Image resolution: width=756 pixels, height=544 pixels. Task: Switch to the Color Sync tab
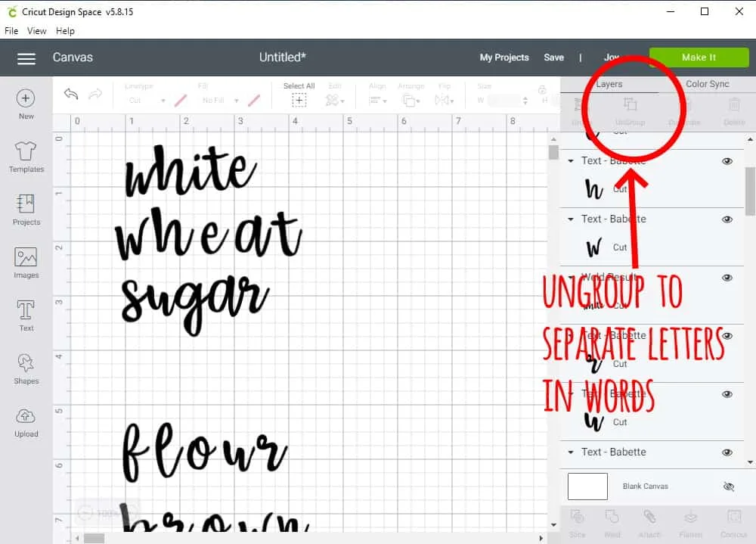tap(708, 84)
